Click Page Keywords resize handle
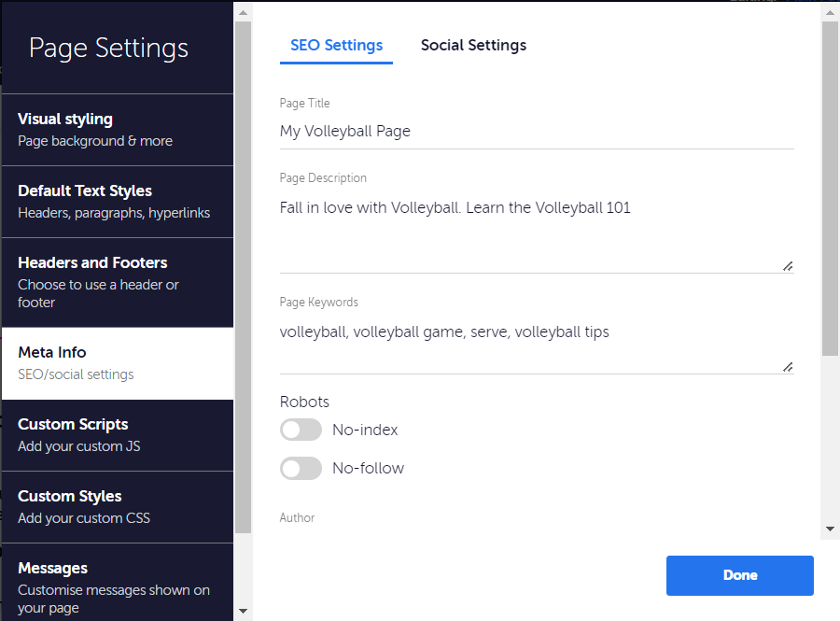The height and width of the screenshot is (621, 840). [788, 367]
